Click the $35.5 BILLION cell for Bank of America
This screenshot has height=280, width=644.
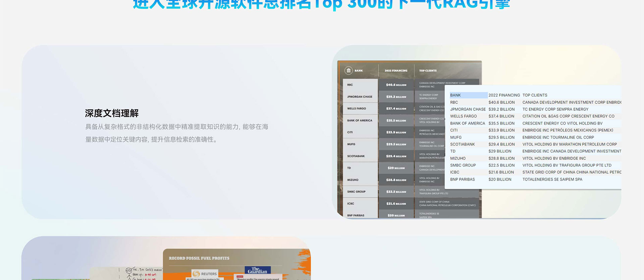tap(501, 123)
